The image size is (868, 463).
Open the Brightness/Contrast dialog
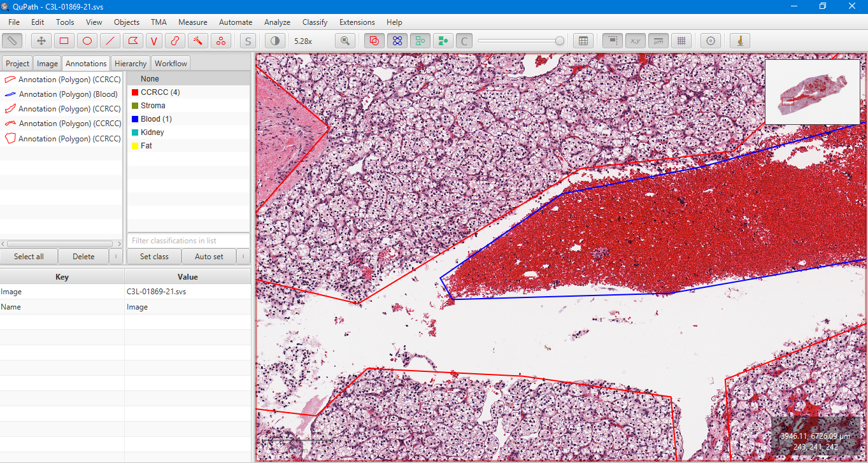tap(274, 40)
